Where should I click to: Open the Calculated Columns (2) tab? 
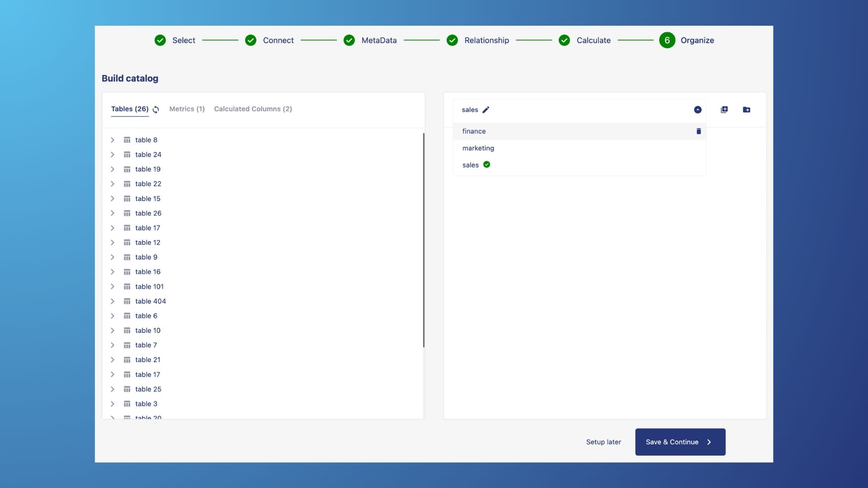253,109
